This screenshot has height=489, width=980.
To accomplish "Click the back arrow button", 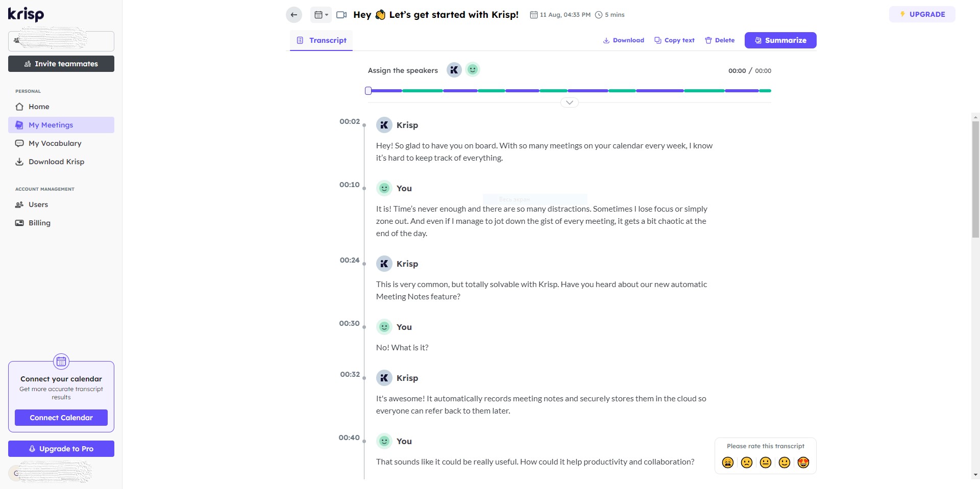I will point(293,15).
